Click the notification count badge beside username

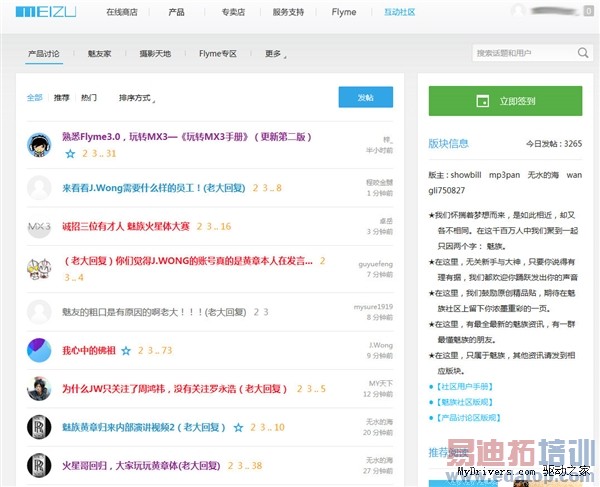(x=589, y=11)
